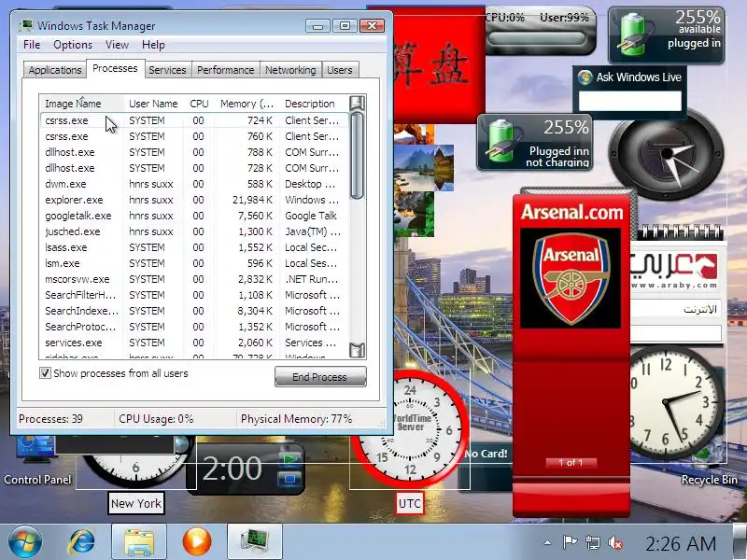The height and width of the screenshot is (560, 747).
Task: Switch to the Users tab
Action: click(340, 70)
